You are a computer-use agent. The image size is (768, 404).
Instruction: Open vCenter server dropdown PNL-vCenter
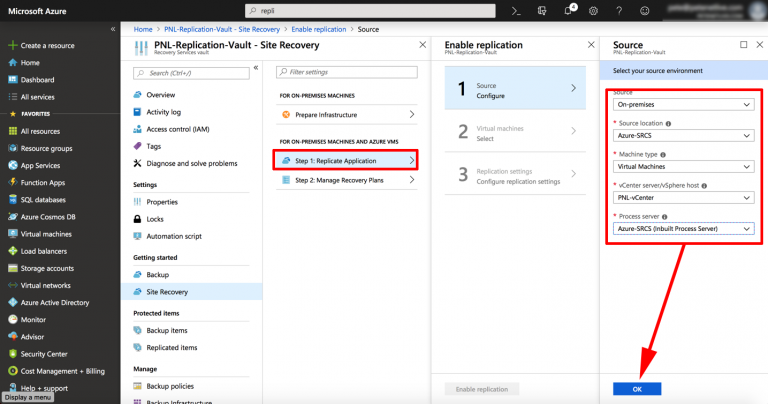tap(683, 198)
